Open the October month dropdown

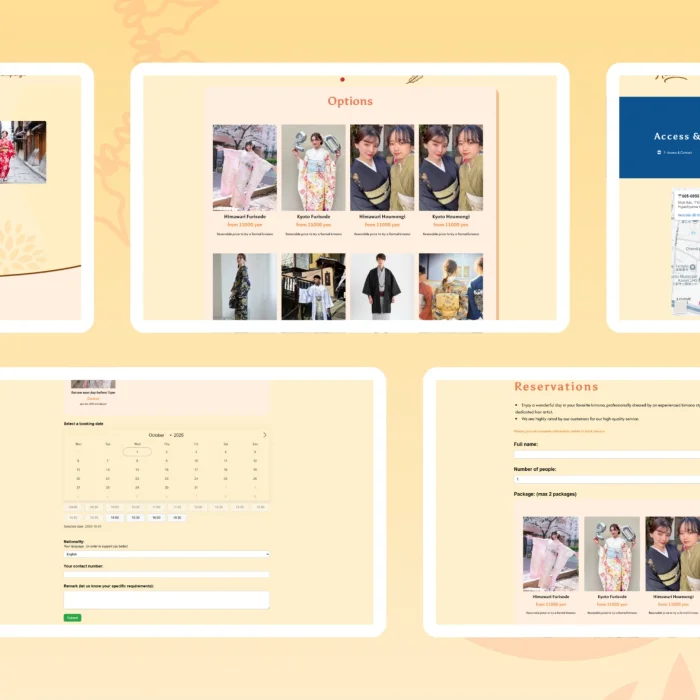pyautogui.click(x=160, y=435)
